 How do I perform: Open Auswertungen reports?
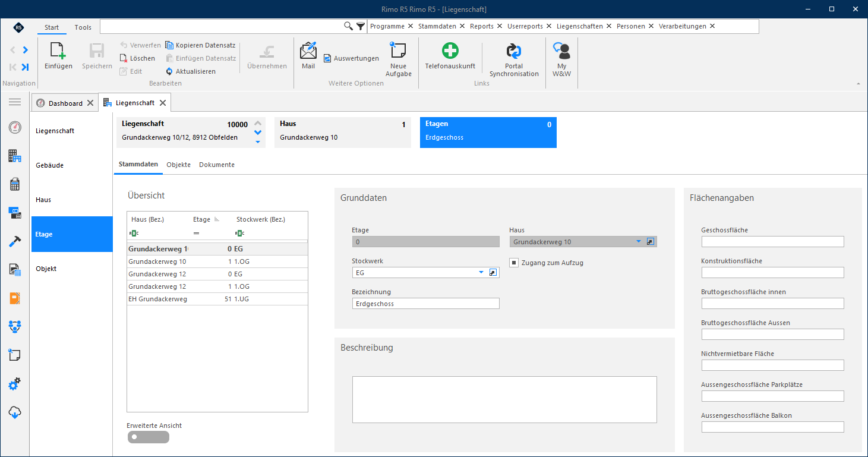pos(351,58)
